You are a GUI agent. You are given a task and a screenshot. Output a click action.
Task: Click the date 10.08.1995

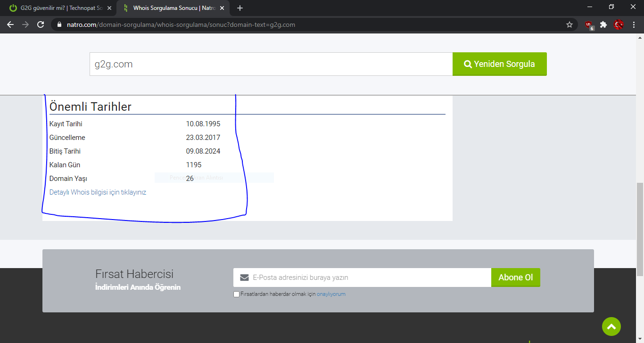pos(203,124)
